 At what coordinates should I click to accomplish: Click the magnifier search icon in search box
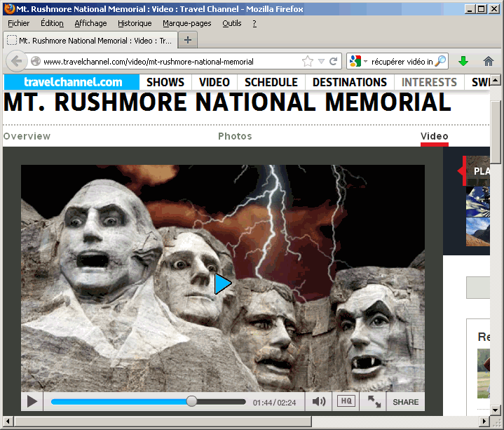pos(440,61)
